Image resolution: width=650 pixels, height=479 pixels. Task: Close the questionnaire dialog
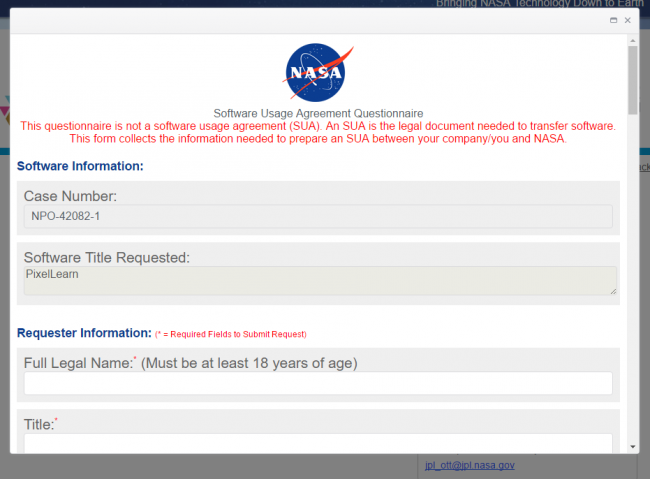tap(628, 20)
